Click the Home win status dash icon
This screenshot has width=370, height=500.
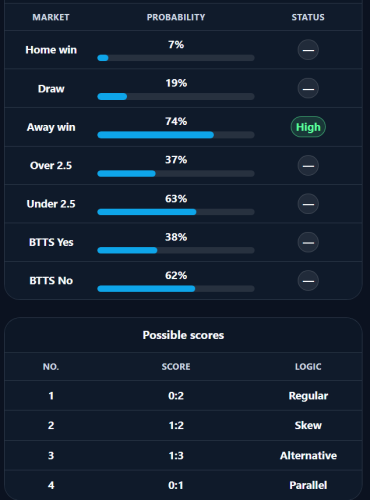point(308,50)
